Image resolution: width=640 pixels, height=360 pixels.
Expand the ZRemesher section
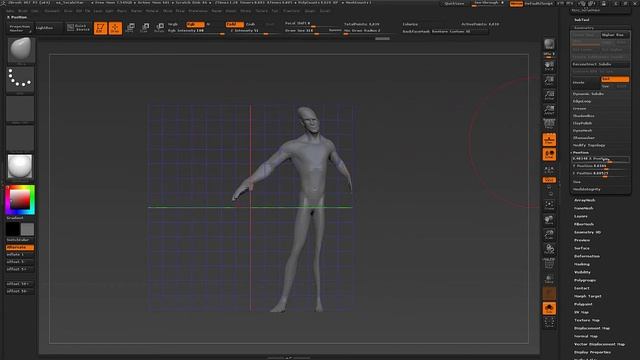(584, 138)
